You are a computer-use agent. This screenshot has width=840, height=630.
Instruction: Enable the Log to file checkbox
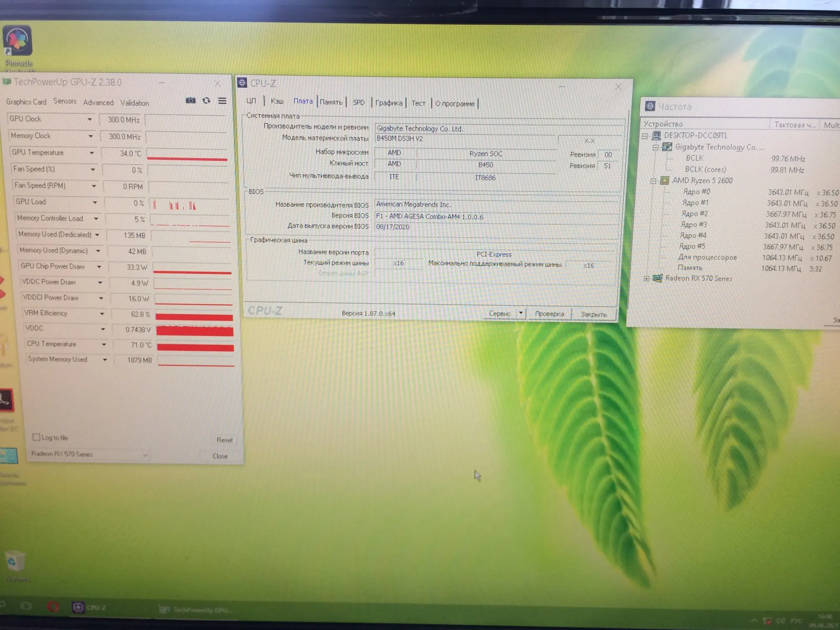(37, 437)
